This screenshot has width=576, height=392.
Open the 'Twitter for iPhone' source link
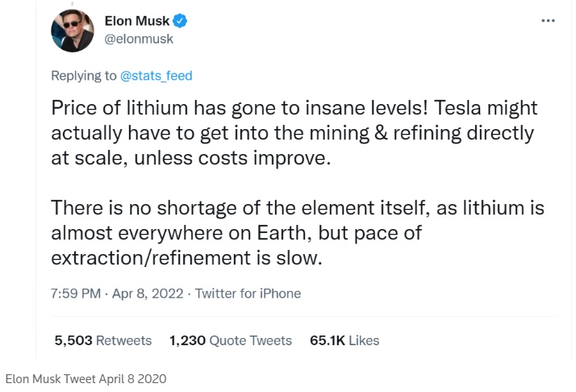point(248,294)
